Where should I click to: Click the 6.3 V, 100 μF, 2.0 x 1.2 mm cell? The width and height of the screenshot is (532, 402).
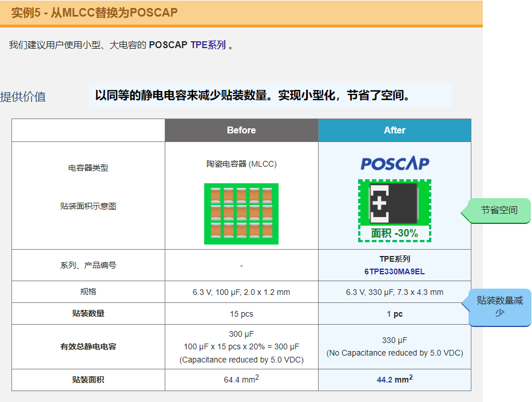(241, 292)
